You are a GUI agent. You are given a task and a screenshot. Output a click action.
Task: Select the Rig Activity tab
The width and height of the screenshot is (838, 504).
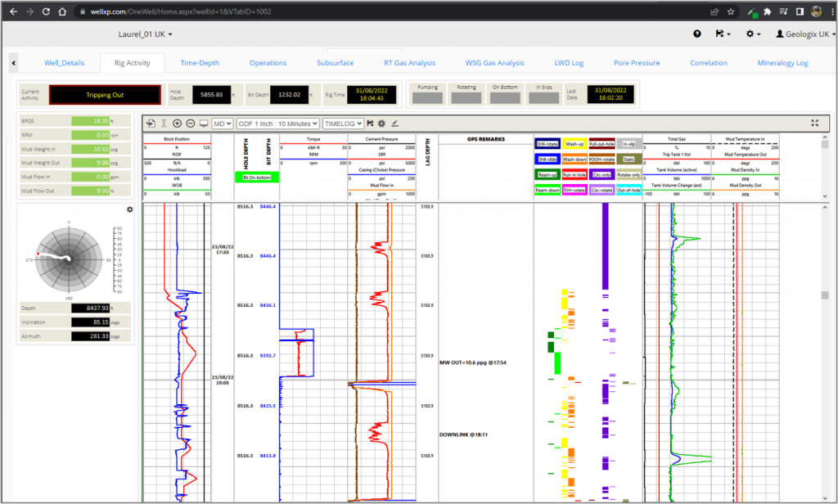tap(132, 63)
